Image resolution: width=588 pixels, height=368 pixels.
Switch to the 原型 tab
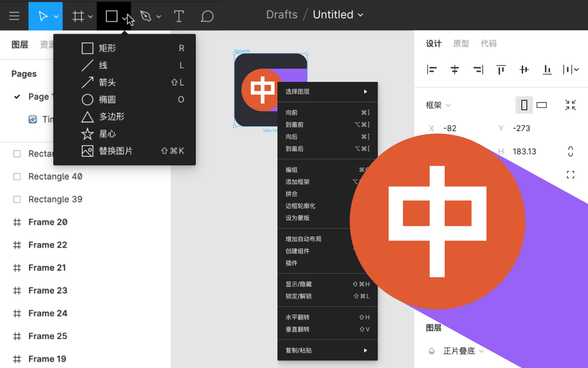(x=461, y=43)
